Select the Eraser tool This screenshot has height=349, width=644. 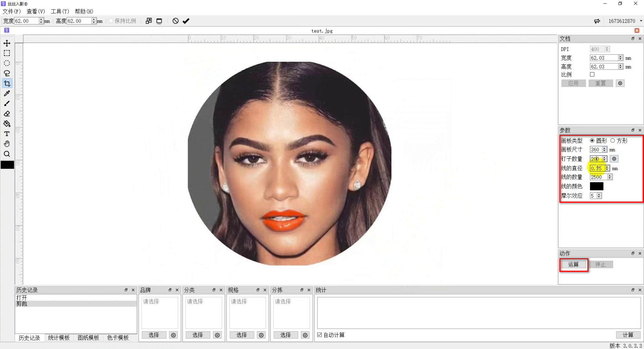7,114
